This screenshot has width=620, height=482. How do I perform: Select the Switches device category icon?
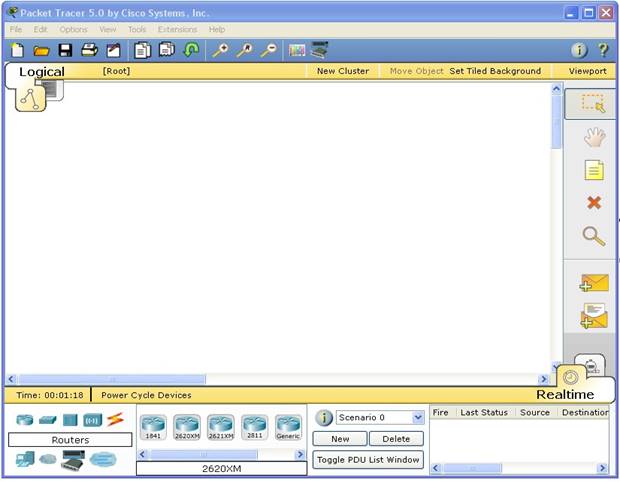tap(47, 420)
